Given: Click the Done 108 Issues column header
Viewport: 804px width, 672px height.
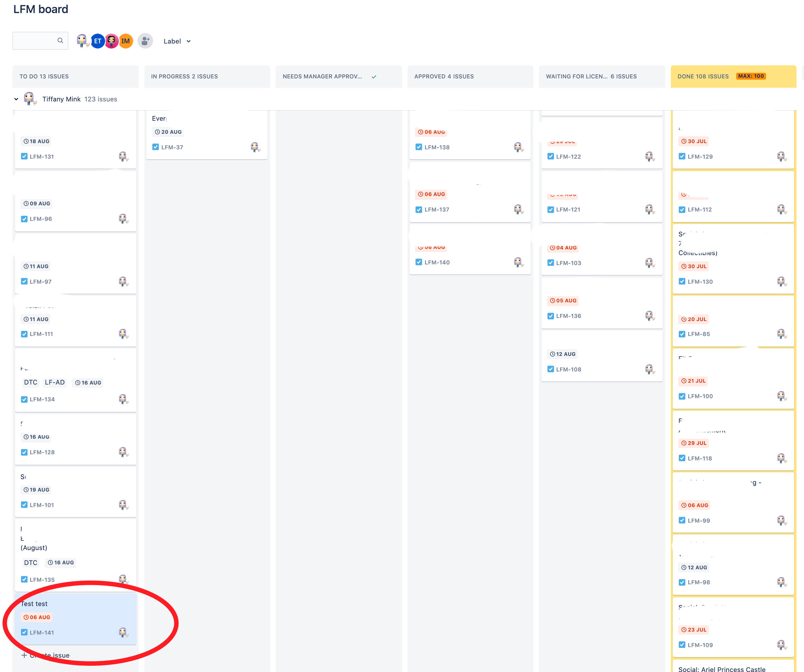Looking at the screenshot, I should pos(703,76).
